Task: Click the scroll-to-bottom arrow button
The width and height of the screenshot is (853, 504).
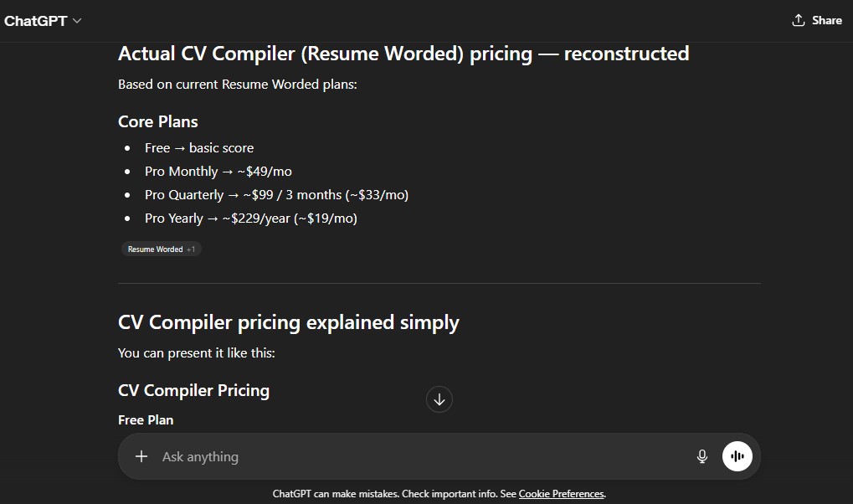Action: click(439, 399)
